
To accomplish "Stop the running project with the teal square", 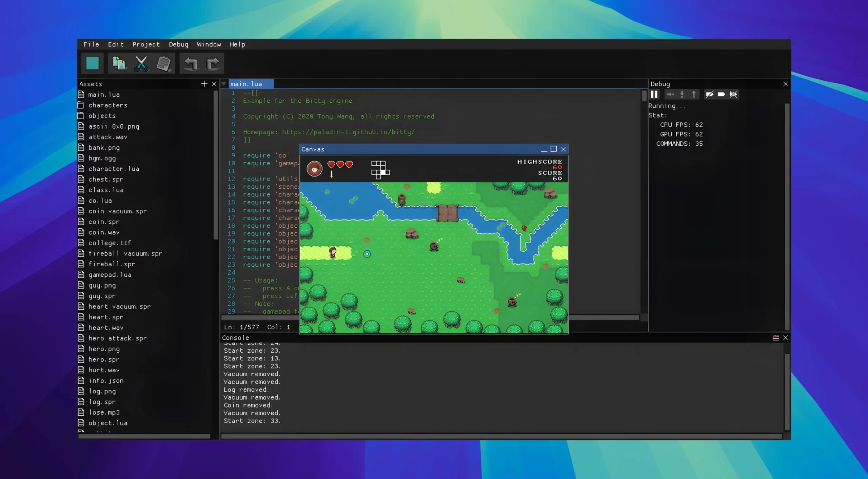I will (x=92, y=63).
